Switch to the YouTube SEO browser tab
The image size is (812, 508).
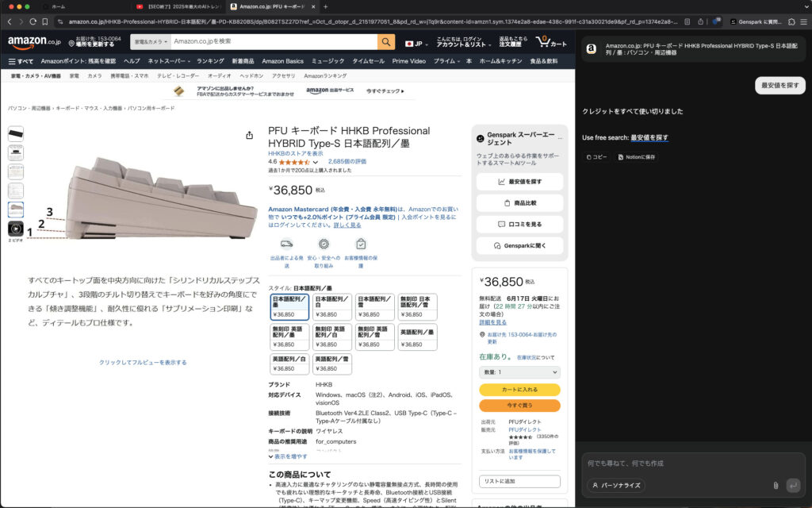(x=178, y=6)
